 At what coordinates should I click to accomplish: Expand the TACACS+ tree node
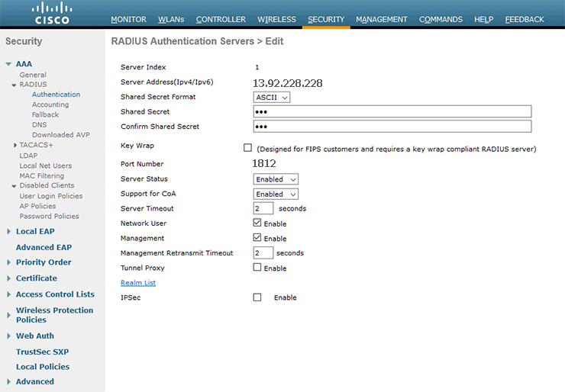(15, 145)
